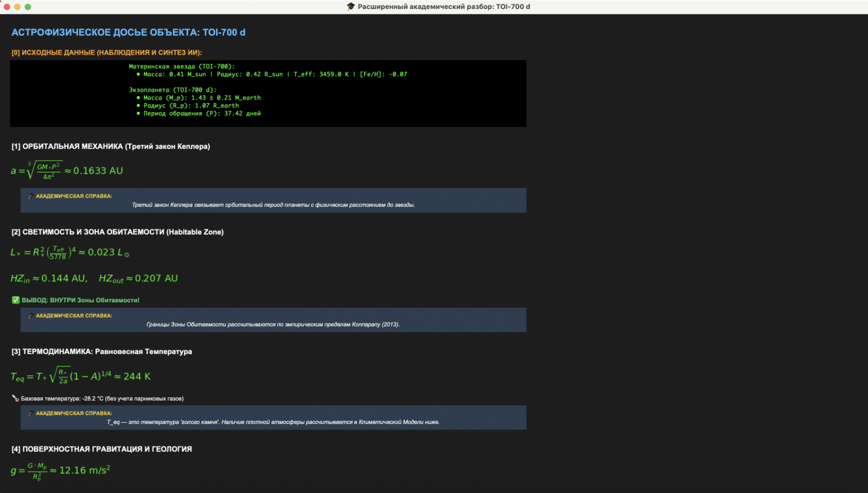Click the surface gravity formula 12.16 m/s²
The height and width of the screenshot is (493, 868).
[x=60, y=471]
